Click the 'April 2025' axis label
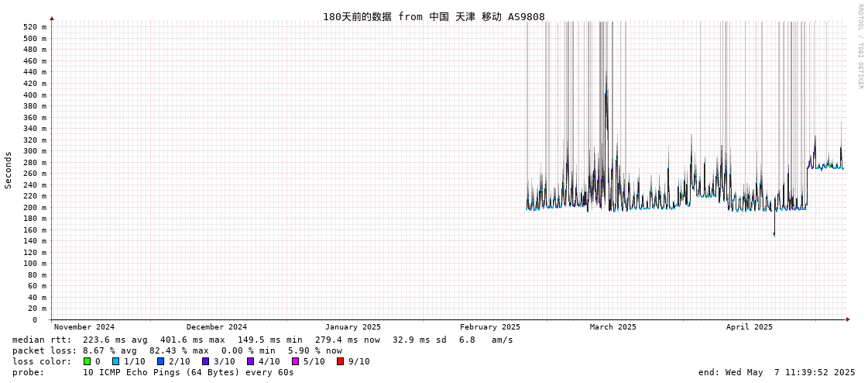Image resolution: width=868 pixels, height=383 pixels. click(x=749, y=327)
